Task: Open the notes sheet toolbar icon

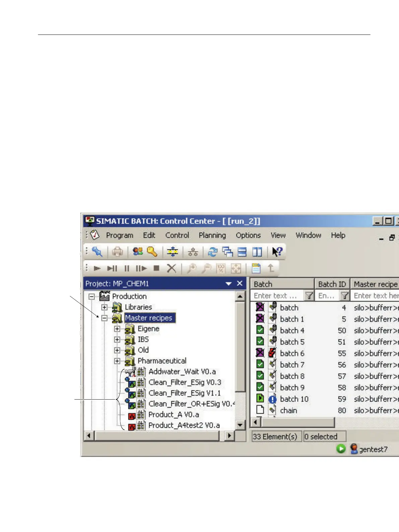Action: tap(256, 268)
